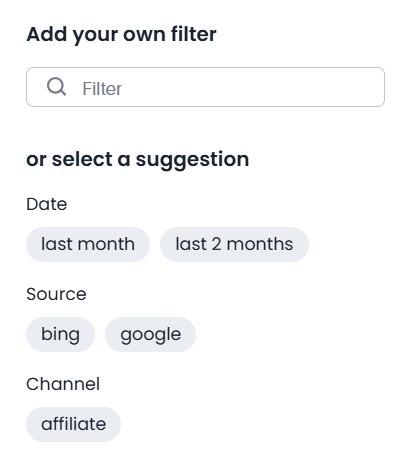Focus the Filter text input field
Screen dimensions: 397x453
205,87
